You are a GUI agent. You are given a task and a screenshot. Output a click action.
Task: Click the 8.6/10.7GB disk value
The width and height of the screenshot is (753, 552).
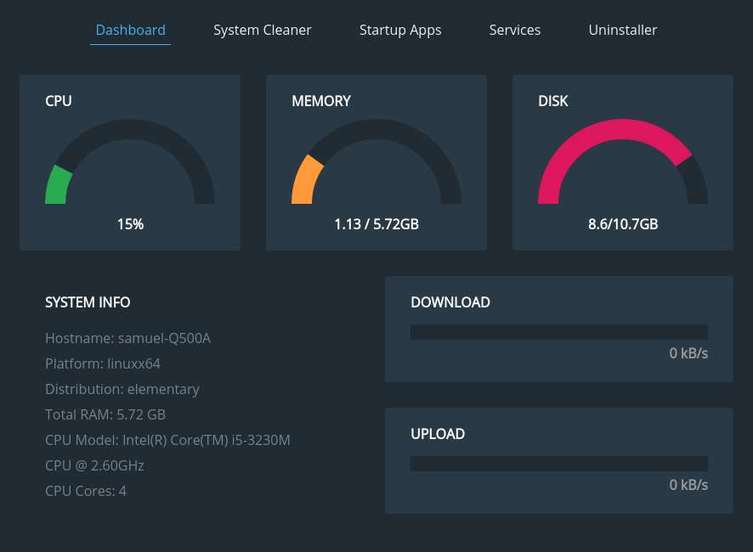tap(622, 224)
